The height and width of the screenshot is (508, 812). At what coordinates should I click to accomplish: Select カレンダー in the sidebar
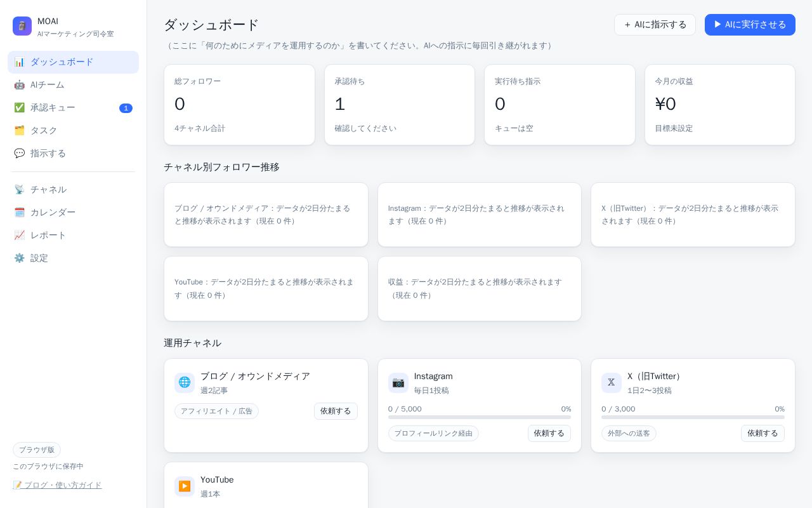pyautogui.click(x=73, y=213)
